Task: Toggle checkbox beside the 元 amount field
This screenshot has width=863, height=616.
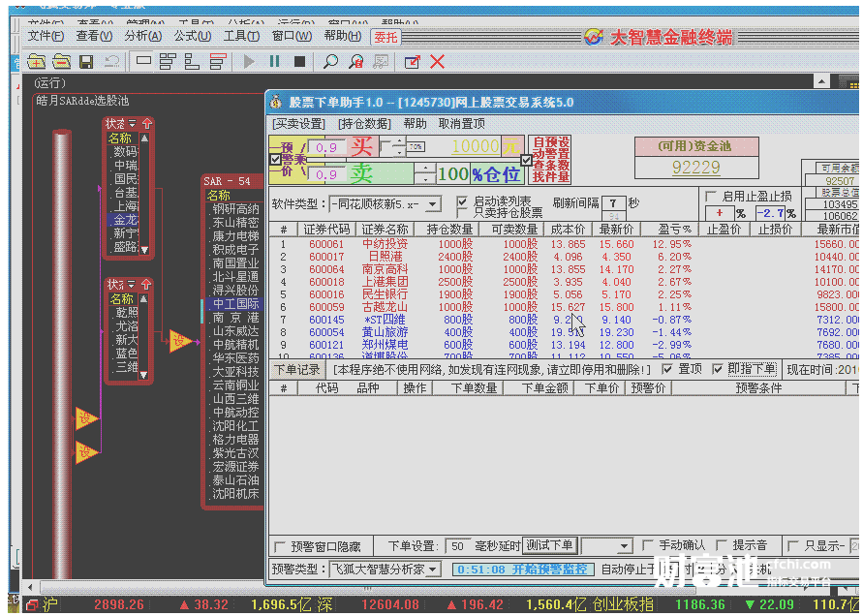Action: 526,160
